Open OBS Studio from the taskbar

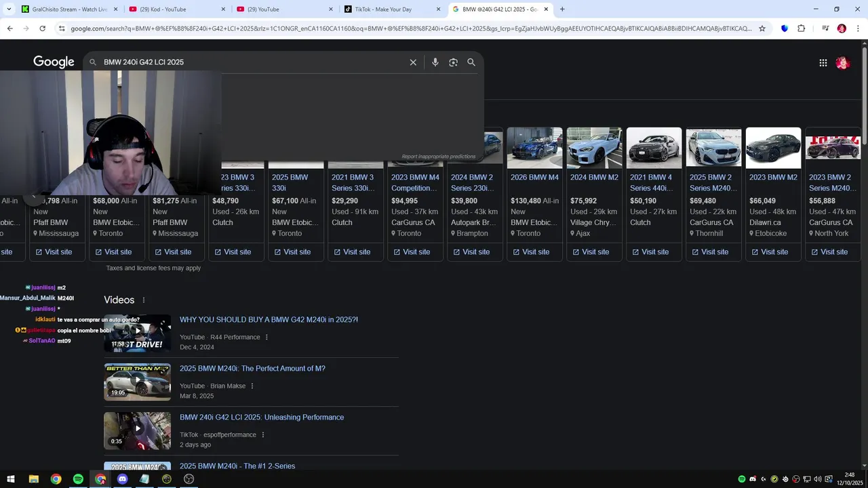[189, 479]
